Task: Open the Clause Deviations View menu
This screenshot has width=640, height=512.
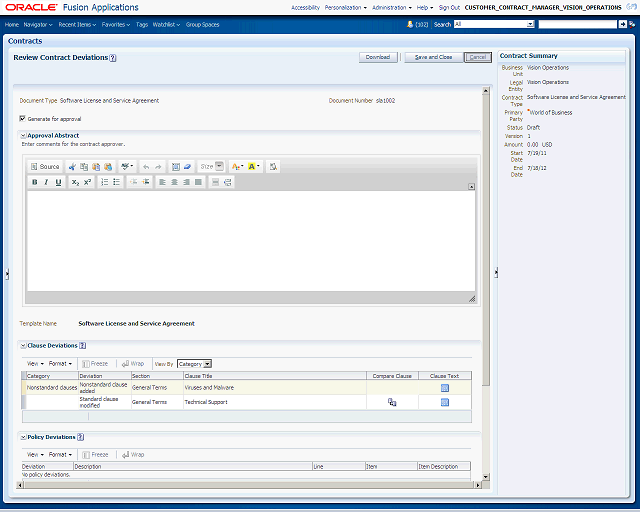Action: [x=35, y=363]
